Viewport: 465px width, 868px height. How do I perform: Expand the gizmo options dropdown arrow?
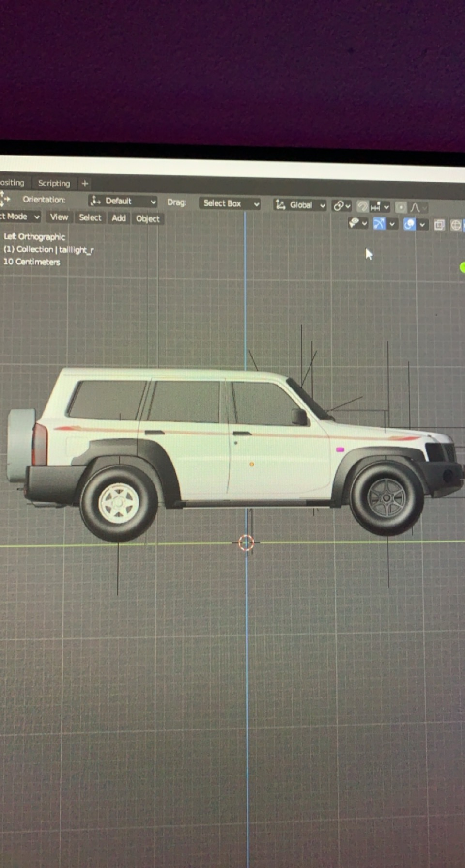click(392, 224)
